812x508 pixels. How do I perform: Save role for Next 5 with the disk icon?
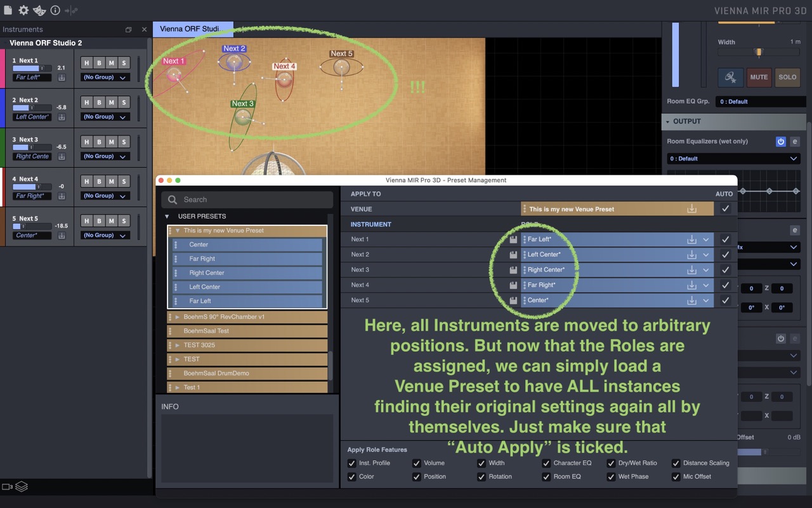coord(513,300)
